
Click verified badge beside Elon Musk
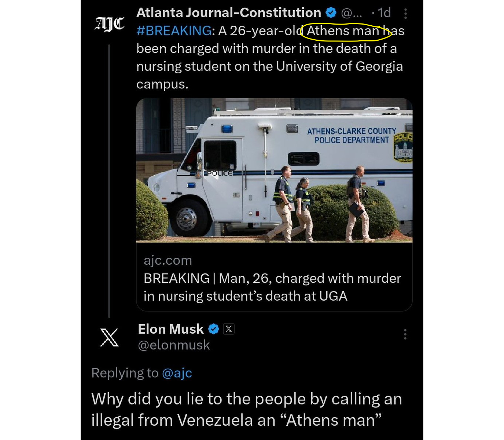214,329
